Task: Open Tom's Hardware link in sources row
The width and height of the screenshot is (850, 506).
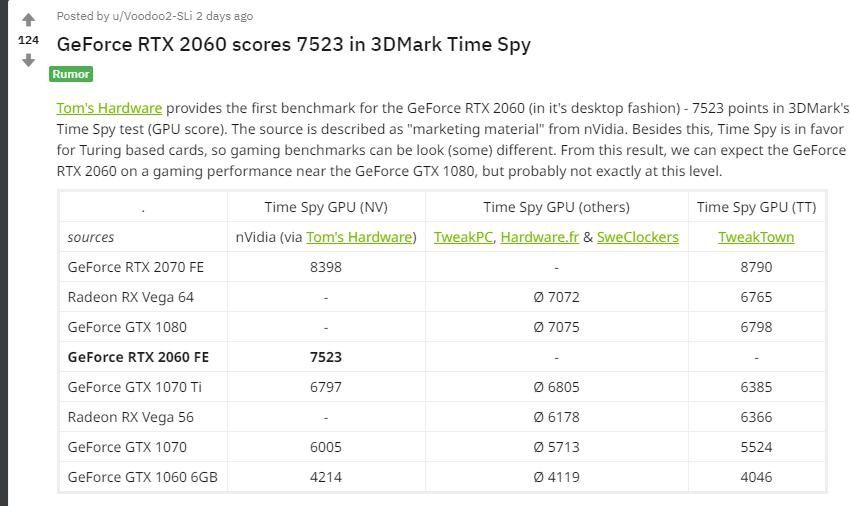Action: point(359,237)
